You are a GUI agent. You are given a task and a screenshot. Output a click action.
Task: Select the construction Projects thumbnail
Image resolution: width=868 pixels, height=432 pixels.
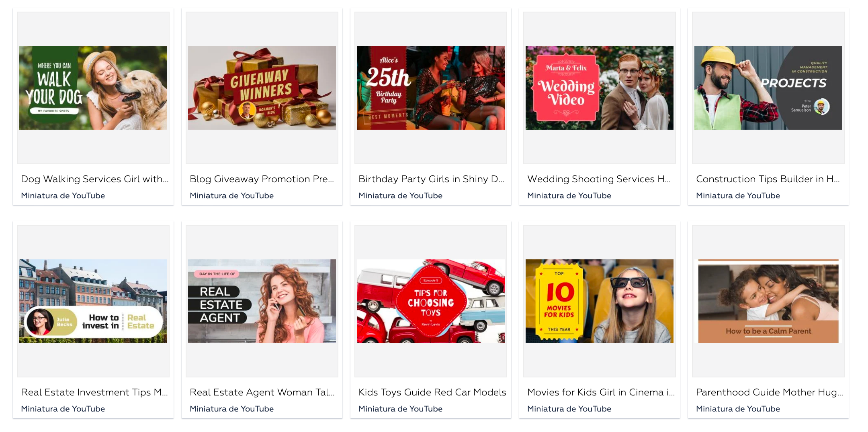click(x=768, y=88)
